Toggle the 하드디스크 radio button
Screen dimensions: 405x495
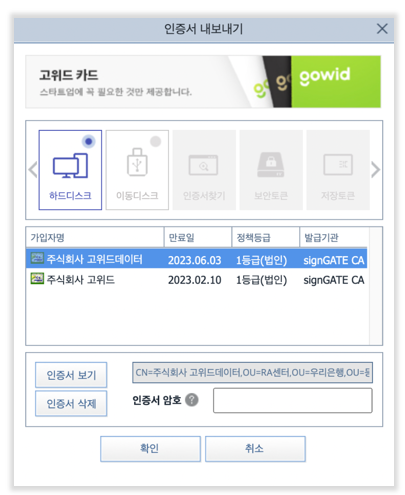[x=88, y=141]
